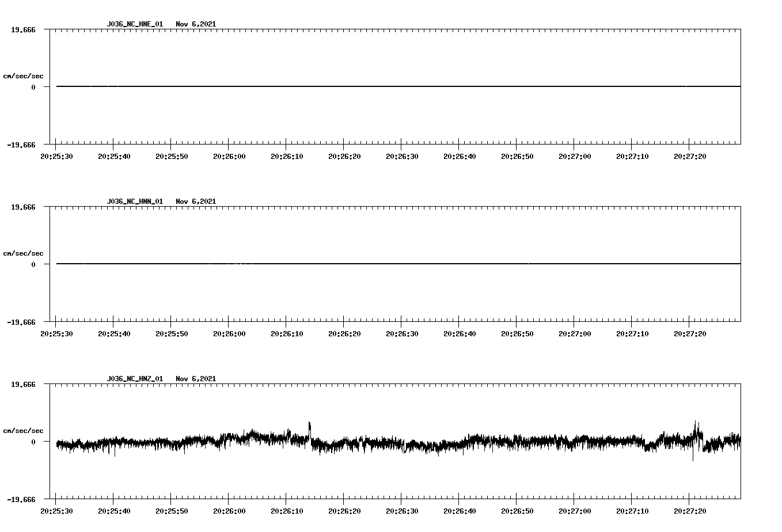Click the 0 axis label on HNN chart
This screenshot has height=532, width=782.
[33, 265]
